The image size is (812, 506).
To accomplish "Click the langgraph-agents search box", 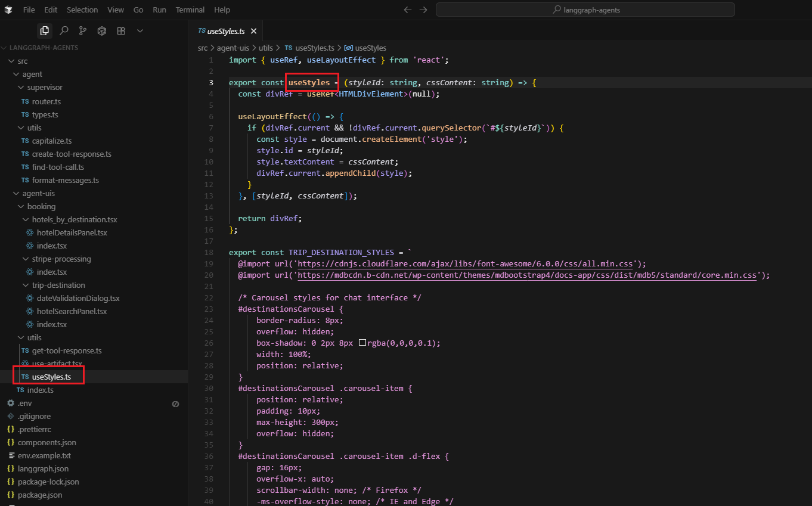I will click(x=585, y=10).
